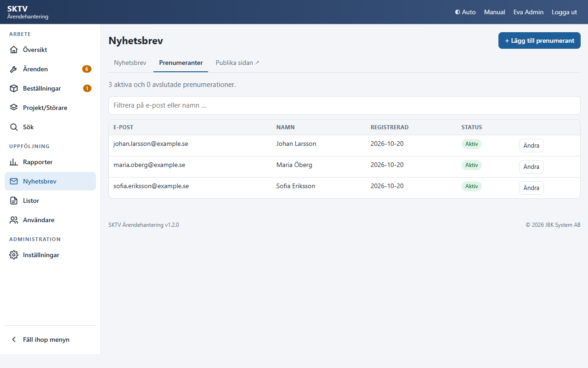Viewport: 588px width, 368px height.
Task: Click the people icon for Användare
Action: 14,220
